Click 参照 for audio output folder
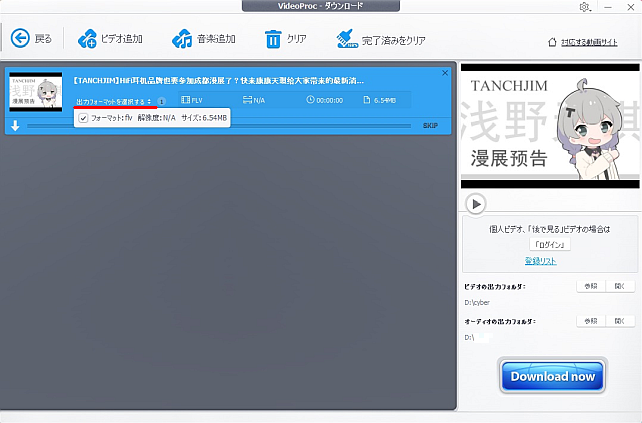The height and width of the screenshot is (423, 642). (591, 321)
